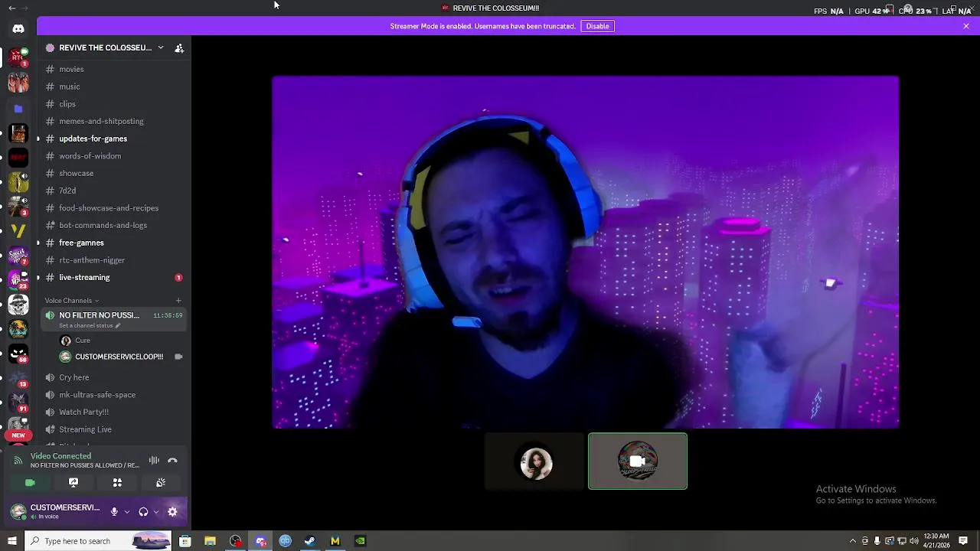Open Windows notification center
980x551 pixels.
click(x=963, y=541)
